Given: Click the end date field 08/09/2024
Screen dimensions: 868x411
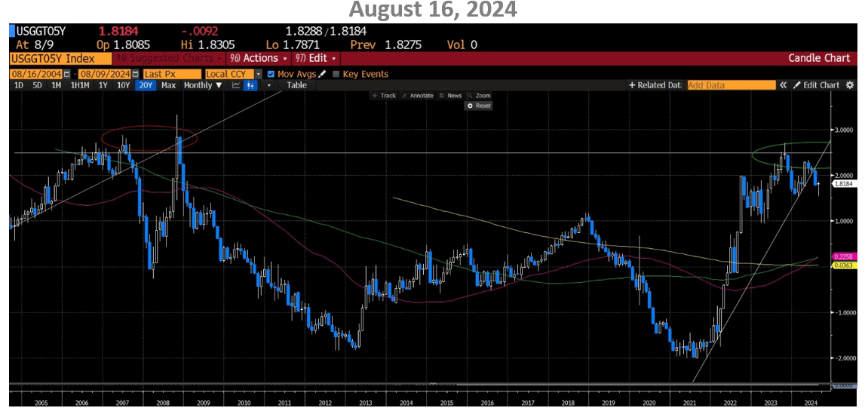Looking at the screenshot, I should 104,74.
